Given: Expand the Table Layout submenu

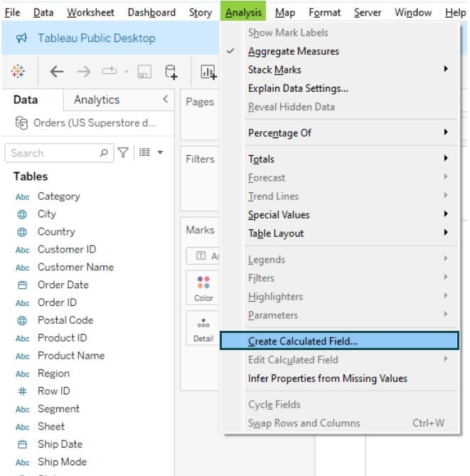Looking at the screenshot, I should point(339,233).
